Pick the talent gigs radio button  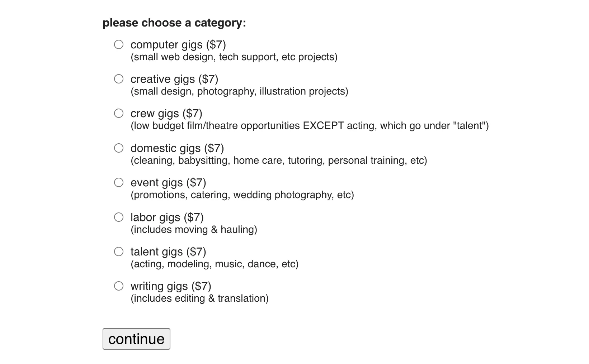tap(119, 252)
